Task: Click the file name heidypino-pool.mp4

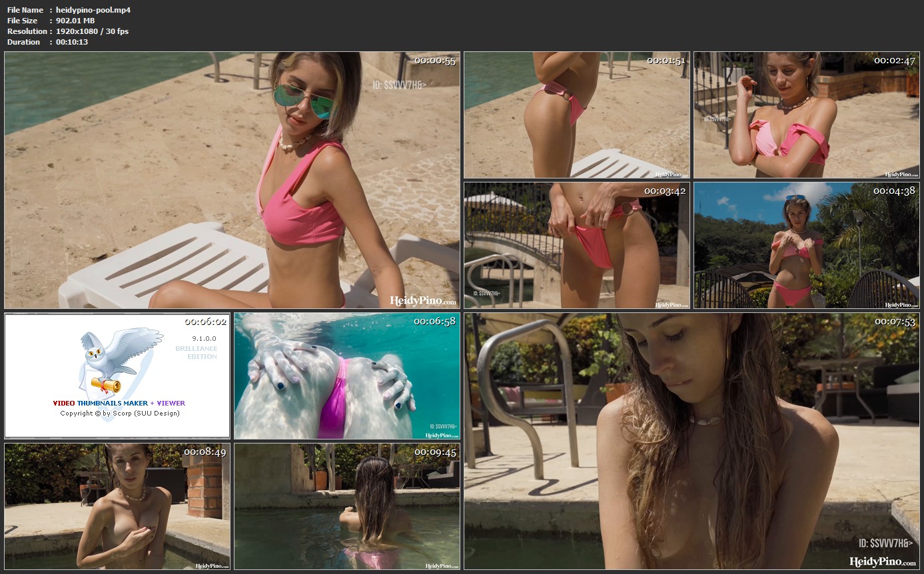Action: 93,10
